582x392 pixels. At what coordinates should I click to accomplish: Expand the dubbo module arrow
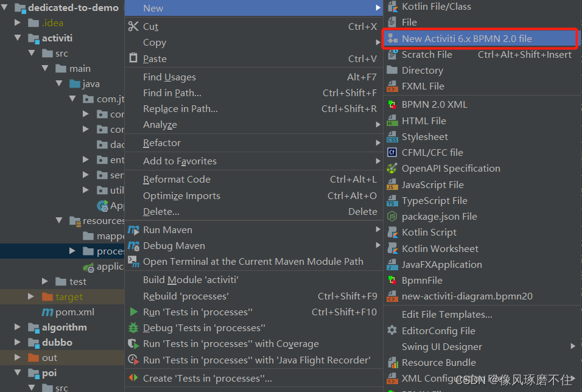tap(18, 342)
